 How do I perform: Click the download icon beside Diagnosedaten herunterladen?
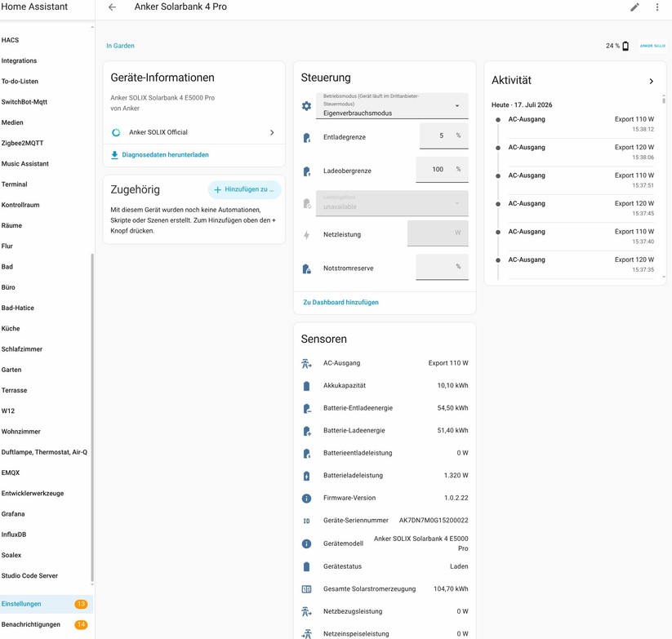point(114,155)
